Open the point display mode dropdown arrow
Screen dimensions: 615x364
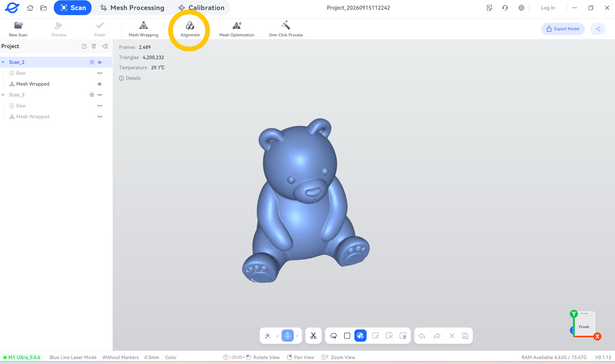(x=277, y=336)
